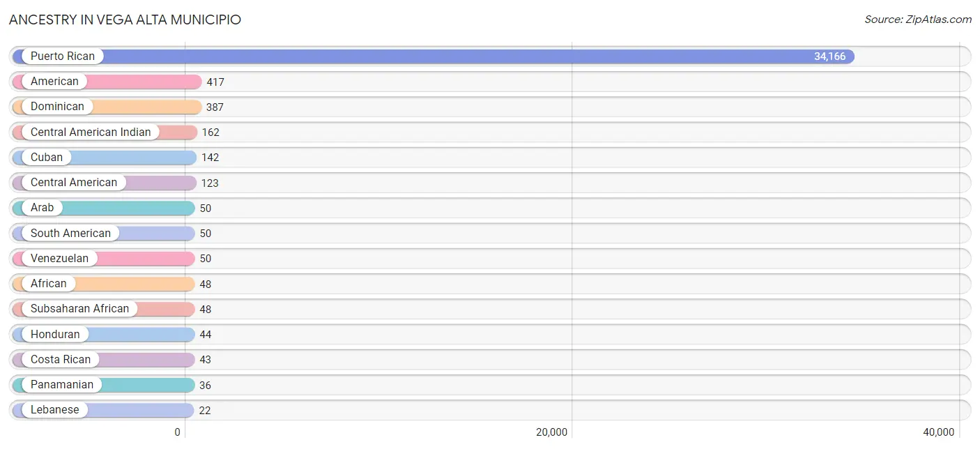
Task: Click the chart title Ancestry in Vega Alta Municipio
Action: (125, 20)
